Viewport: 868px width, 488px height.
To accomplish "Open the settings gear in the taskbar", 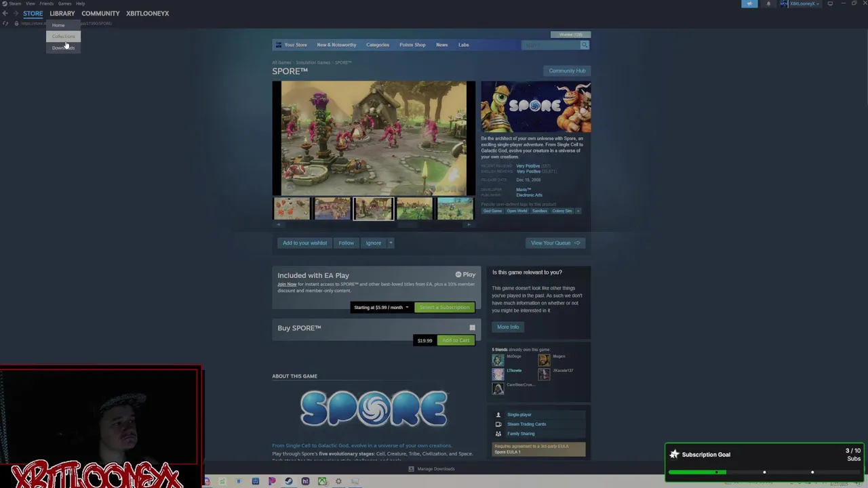I will point(338,481).
